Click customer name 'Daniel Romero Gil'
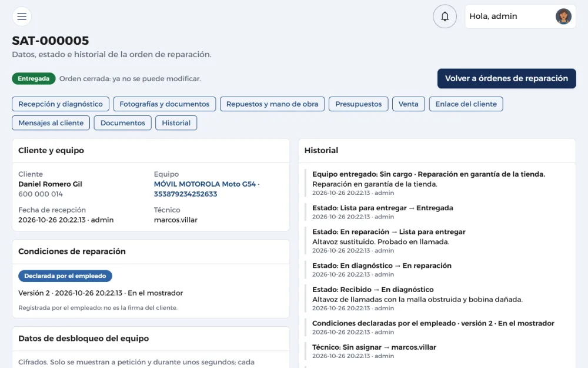The width and height of the screenshot is (588, 368). click(50, 184)
